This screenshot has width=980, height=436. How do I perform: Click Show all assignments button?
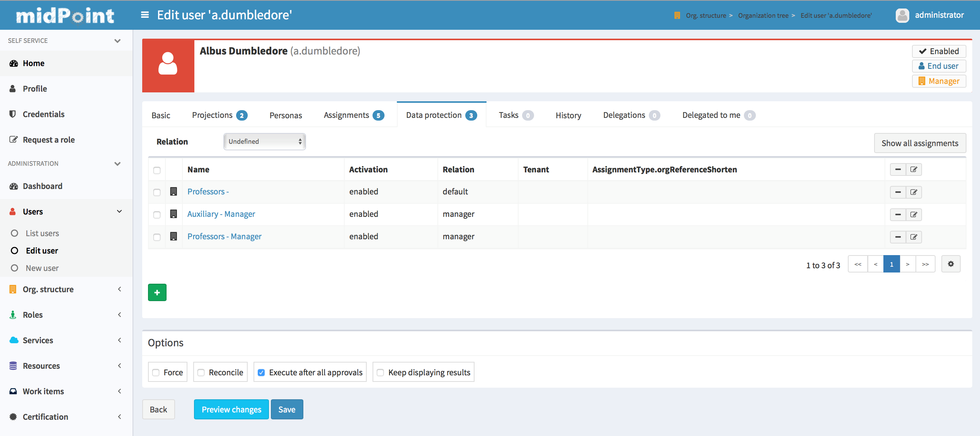(920, 143)
